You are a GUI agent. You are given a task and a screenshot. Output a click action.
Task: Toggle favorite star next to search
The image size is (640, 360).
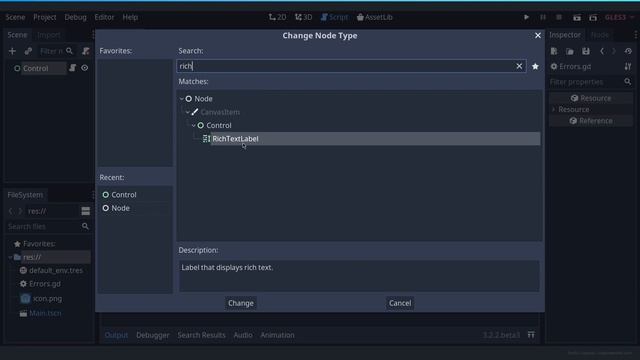click(x=535, y=66)
